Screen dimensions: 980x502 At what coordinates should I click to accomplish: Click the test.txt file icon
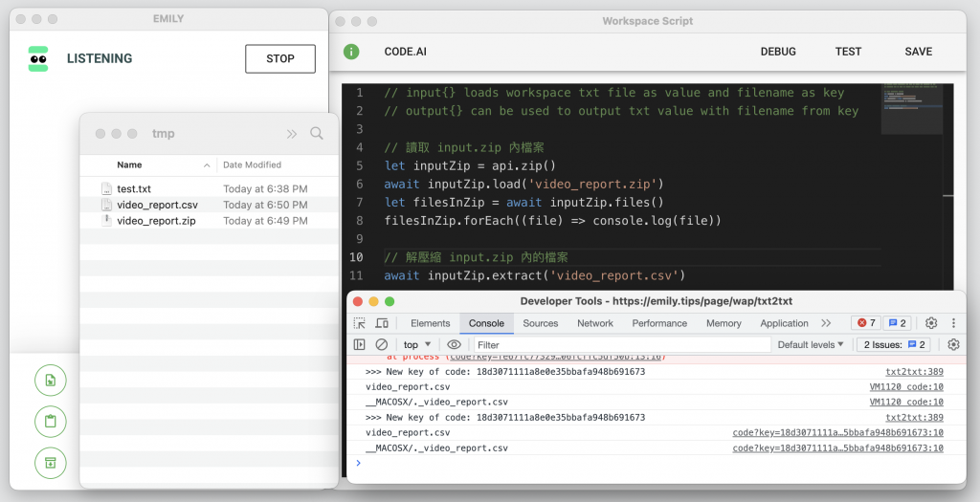click(x=106, y=188)
